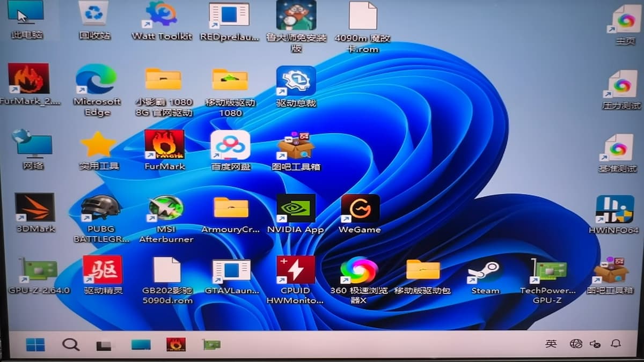Launch 驱动总裁 shortcut
This screenshot has width=644, height=362.
coord(296,86)
